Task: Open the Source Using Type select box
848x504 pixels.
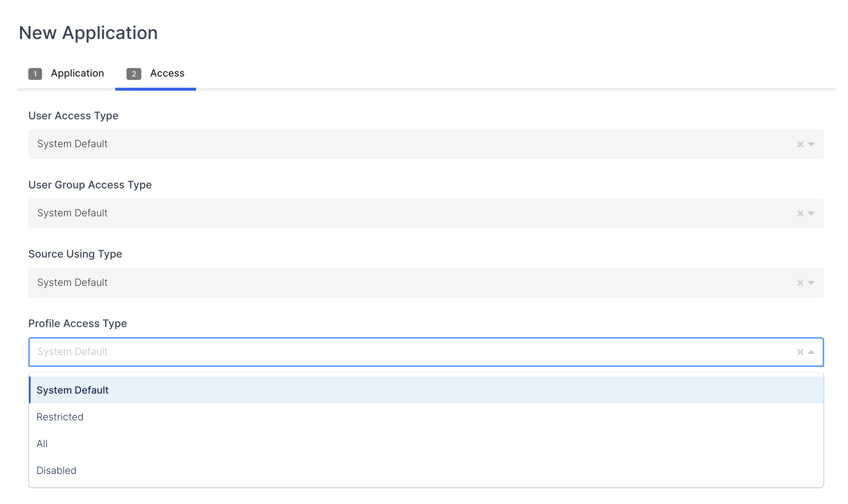Action: [372, 283]
